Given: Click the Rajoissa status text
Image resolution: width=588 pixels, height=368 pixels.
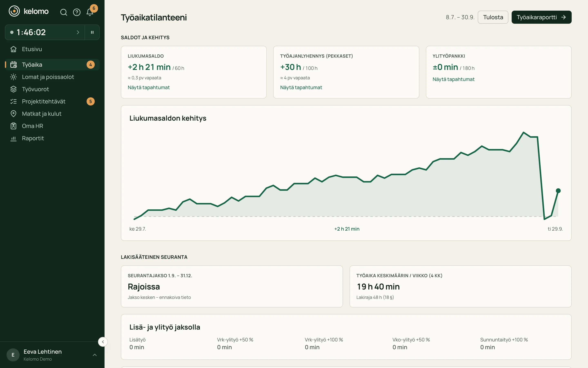Looking at the screenshot, I should [144, 287].
